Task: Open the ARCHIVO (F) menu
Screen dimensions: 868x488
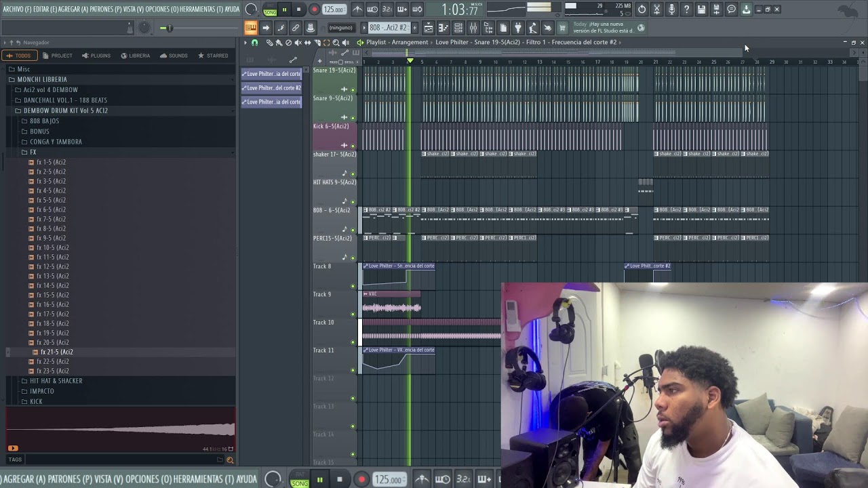Action: tap(17, 9)
